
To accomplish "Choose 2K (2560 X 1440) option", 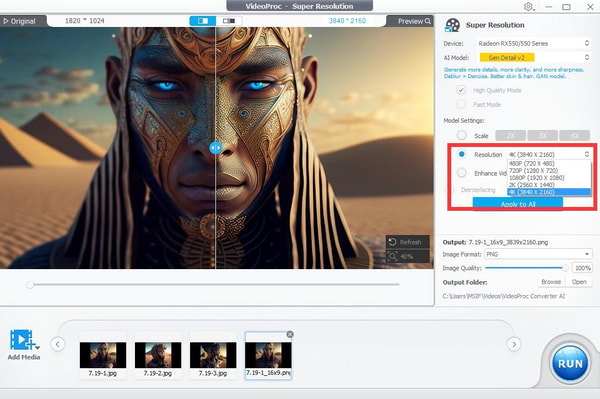I will click(549, 185).
